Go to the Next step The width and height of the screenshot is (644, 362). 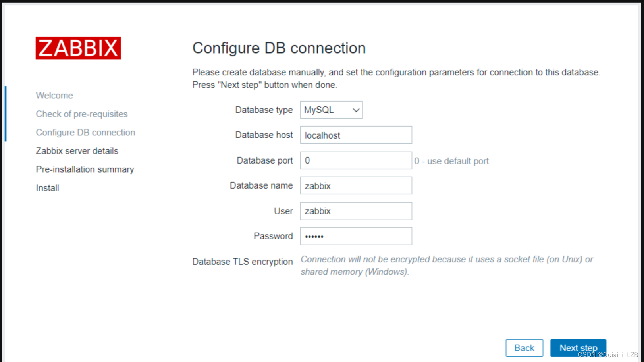tap(578, 348)
